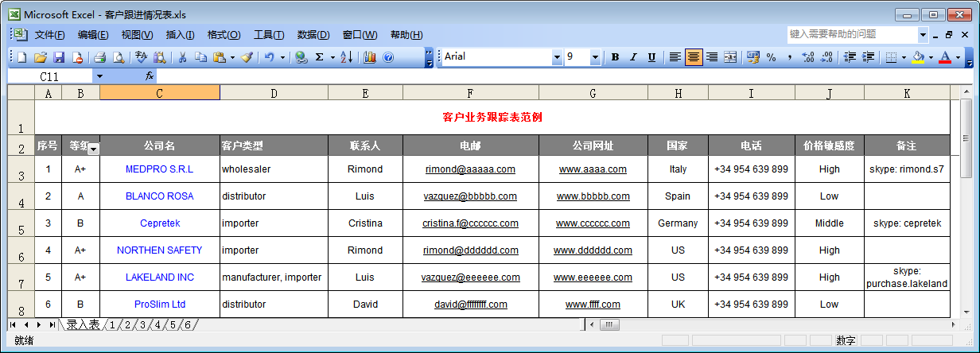This screenshot has height=353, width=980.
Task: Apply the red font color
Action: [x=945, y=57]
